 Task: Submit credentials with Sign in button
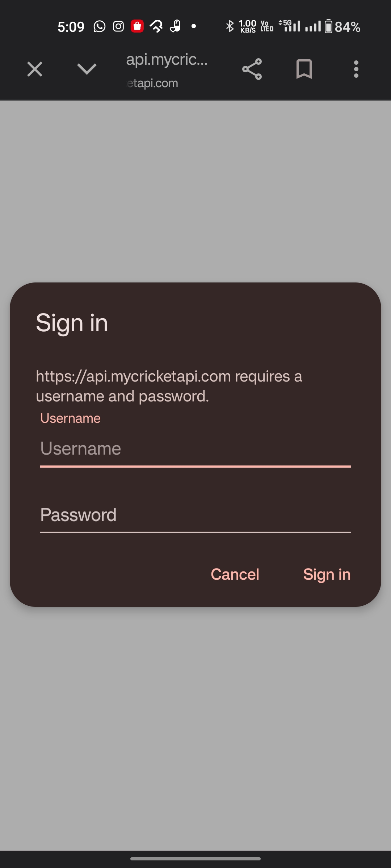[x=327, y=574]
